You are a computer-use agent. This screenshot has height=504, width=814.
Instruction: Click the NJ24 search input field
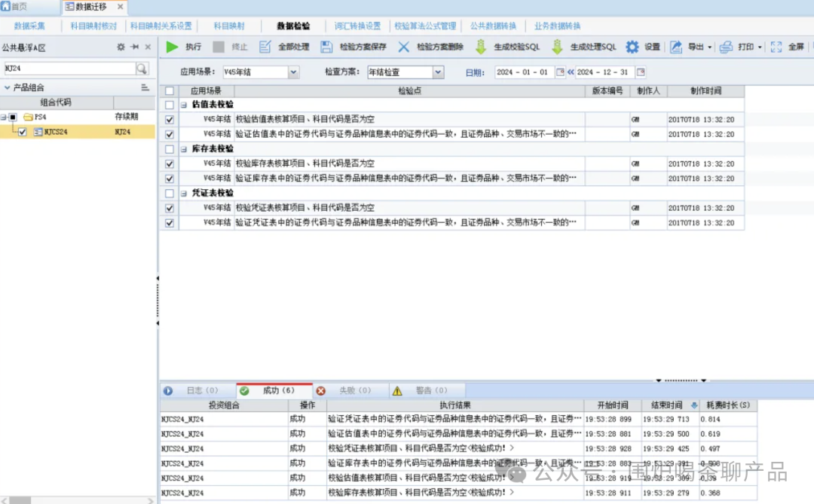click(69, 69)
